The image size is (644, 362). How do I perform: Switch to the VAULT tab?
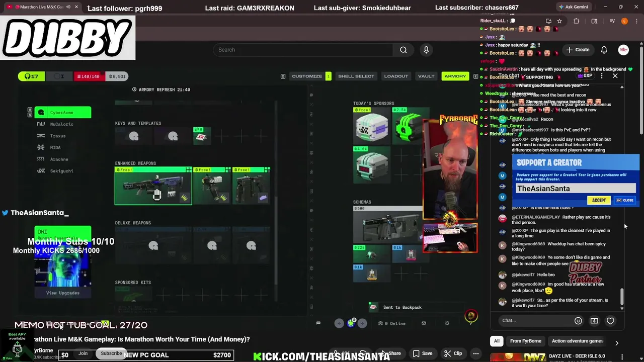coord(426,76)
